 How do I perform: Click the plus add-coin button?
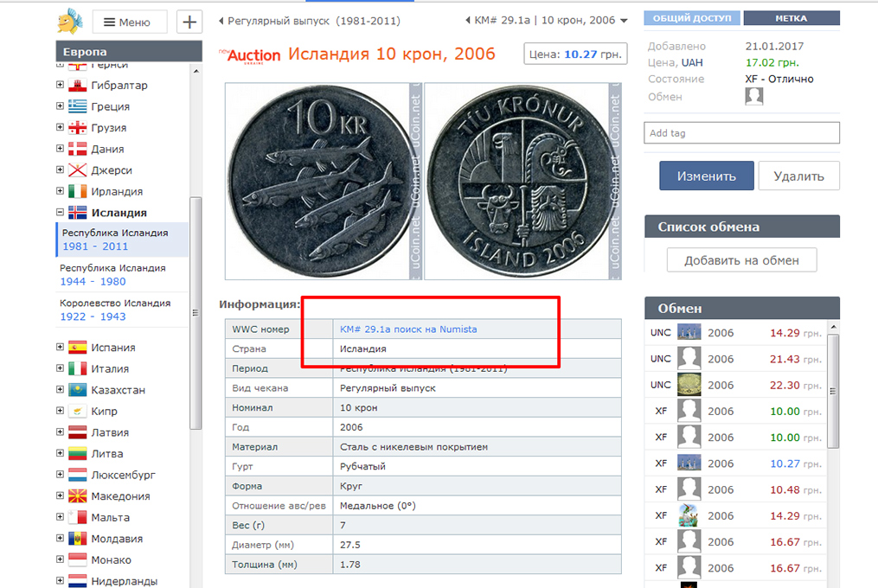[x=189, y=22]
